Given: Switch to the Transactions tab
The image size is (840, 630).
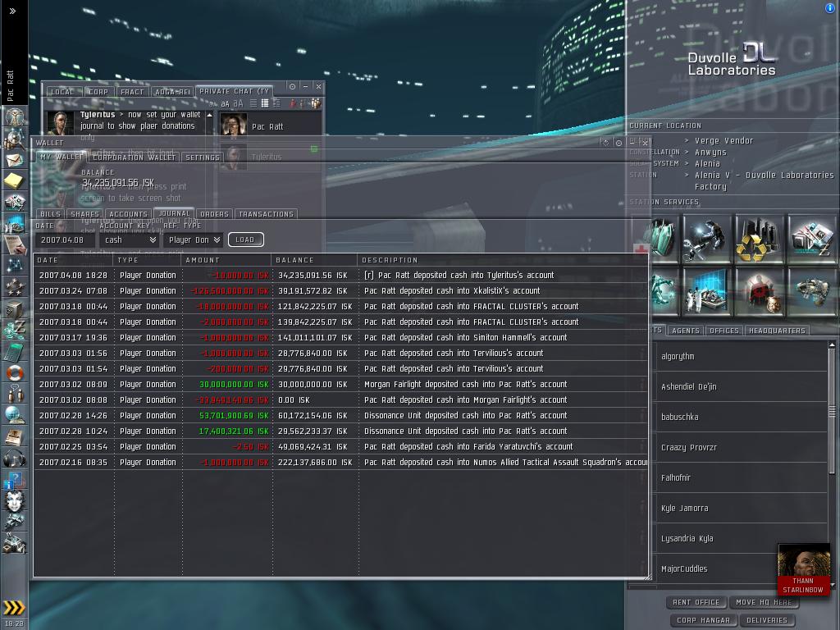Looking at the screenshot, I should [x=266, y=214].
